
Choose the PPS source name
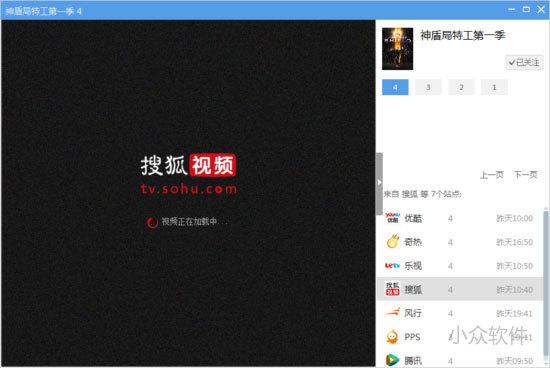pos(412,337)
